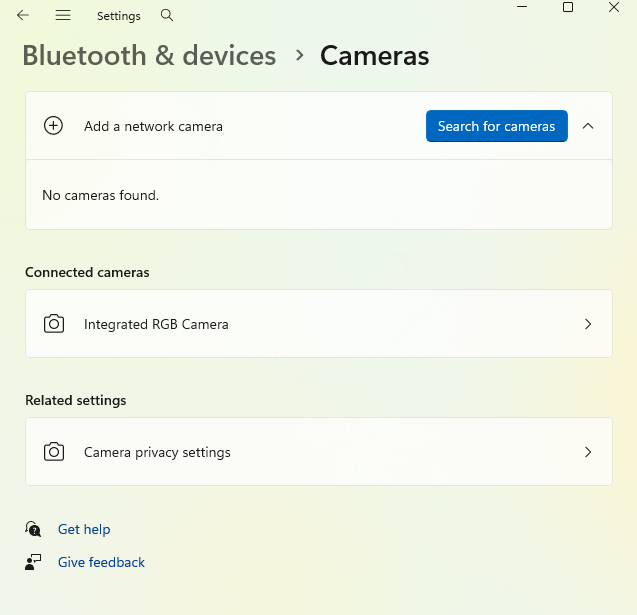The width and height of the screenshot is (637, 615).
Task: Collapse the Add a network camera section
Action: click(x=588, y=126)
